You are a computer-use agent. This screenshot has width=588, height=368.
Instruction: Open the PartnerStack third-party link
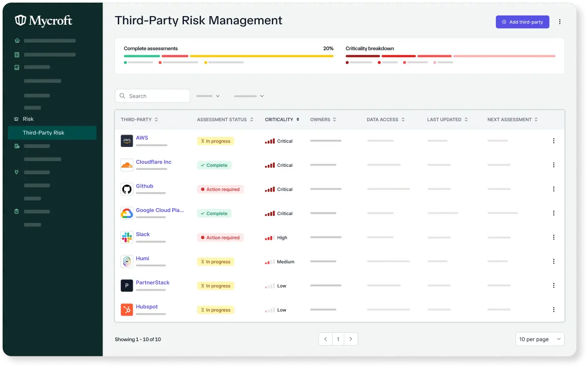pyautogui.click(x=153, y=282)
